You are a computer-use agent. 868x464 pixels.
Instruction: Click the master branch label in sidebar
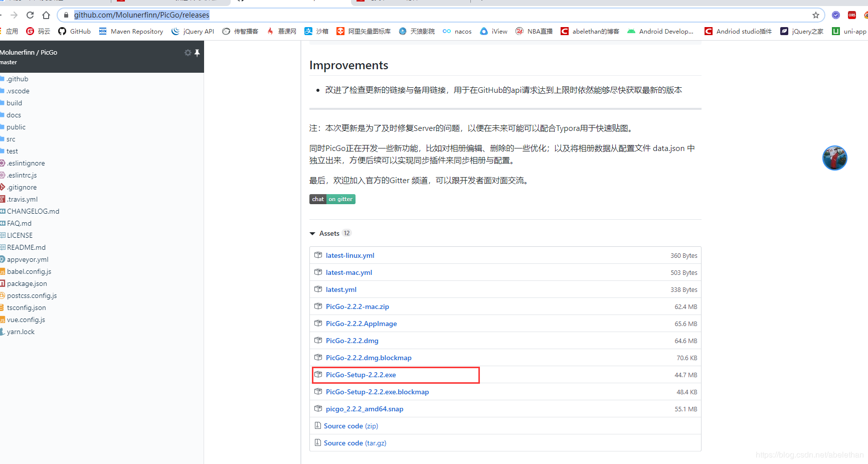click(9, 62)
